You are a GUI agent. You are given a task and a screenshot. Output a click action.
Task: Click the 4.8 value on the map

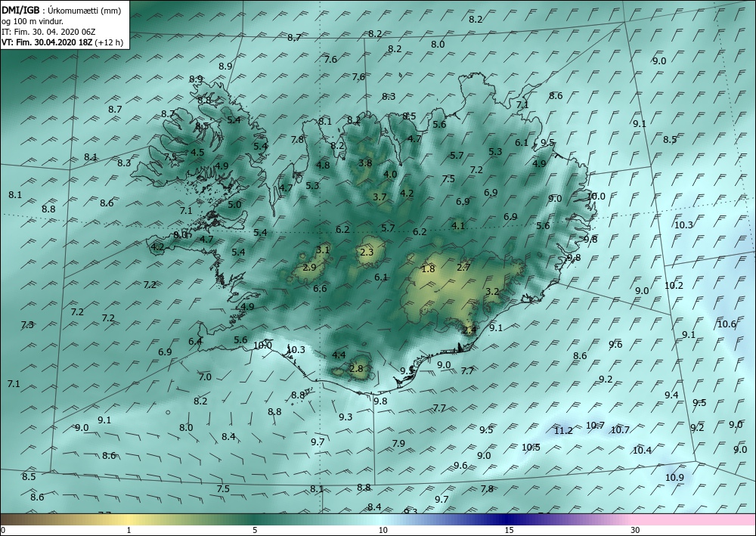point(323,166)
